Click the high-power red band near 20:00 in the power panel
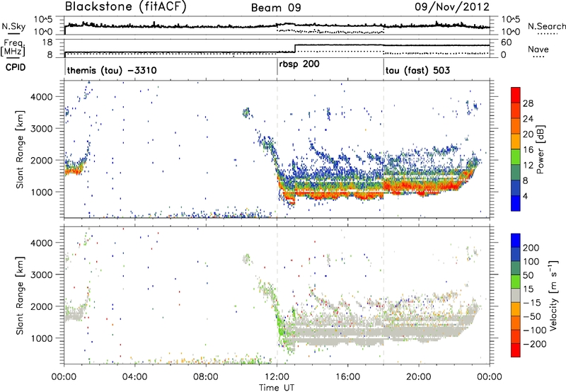The image size is (566, 392). pos(420,188)
